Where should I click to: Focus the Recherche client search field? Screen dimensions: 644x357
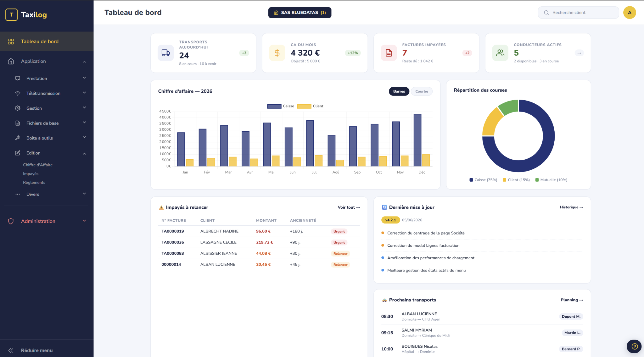click(x=578, y=13)
